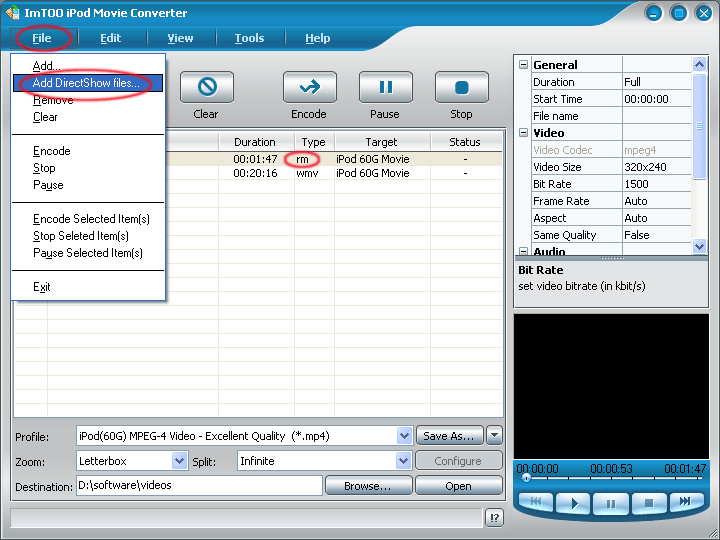Click the Destination path input field

[198, 485]
